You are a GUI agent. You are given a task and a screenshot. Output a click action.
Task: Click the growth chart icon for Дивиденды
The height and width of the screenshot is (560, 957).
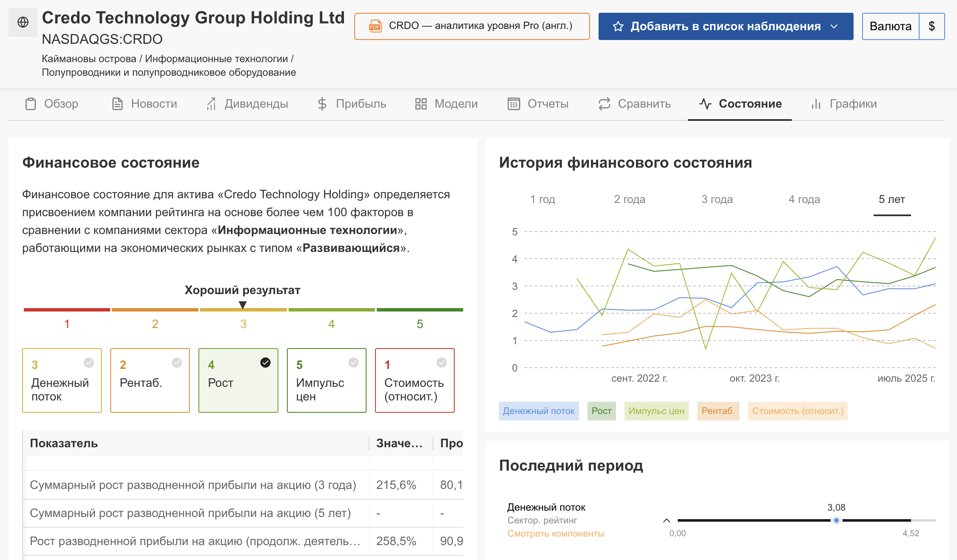pos(211,104)
